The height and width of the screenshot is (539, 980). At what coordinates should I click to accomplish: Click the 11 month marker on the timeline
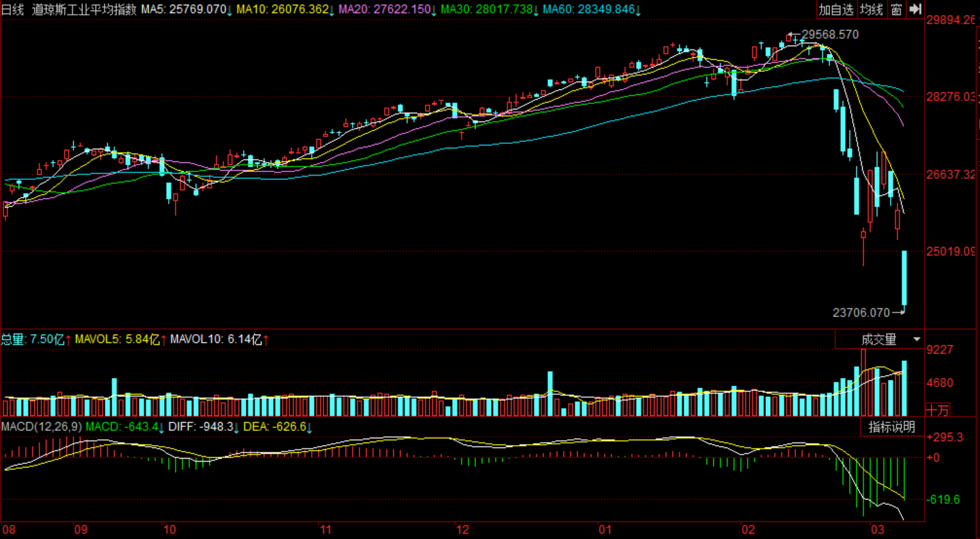(326, 530)
